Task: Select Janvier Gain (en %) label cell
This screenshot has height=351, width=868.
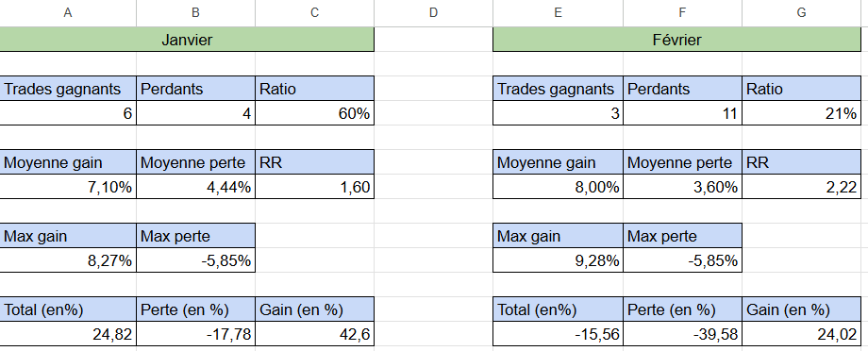Action: click(314, 309)
